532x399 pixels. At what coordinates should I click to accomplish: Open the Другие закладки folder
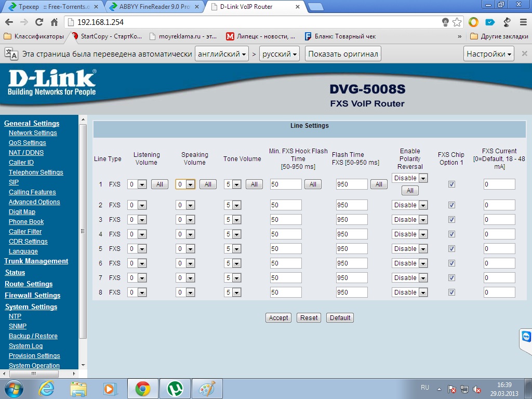(x=499, y=36)
